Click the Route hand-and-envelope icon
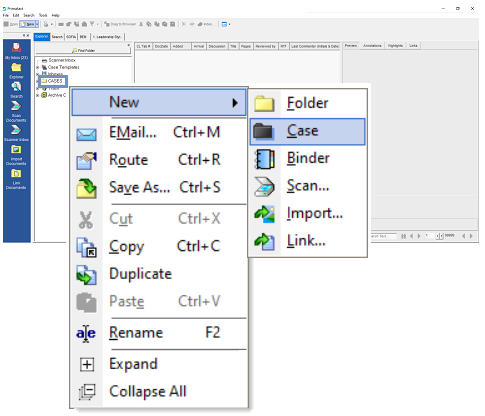 coord(86,161)
